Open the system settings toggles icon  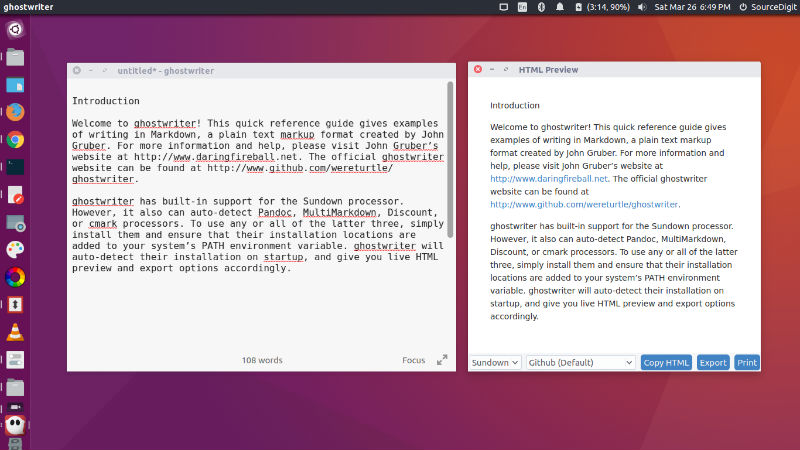point(15,360)
